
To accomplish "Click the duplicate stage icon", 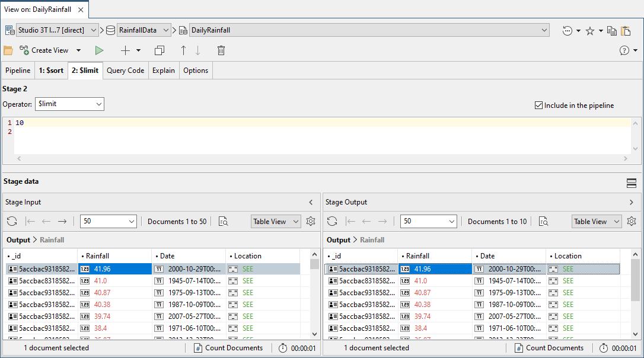I will point(160,50).
